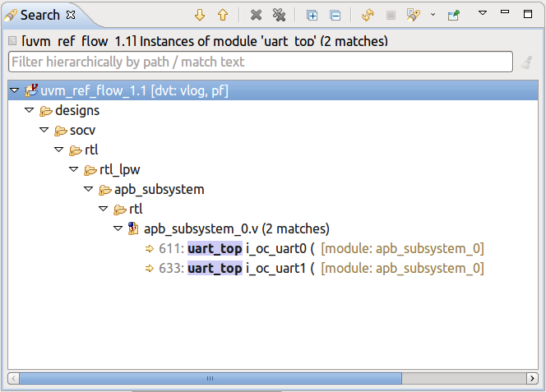
Task: Go to previous match with up arrow
Action: [x=223, y=15]
